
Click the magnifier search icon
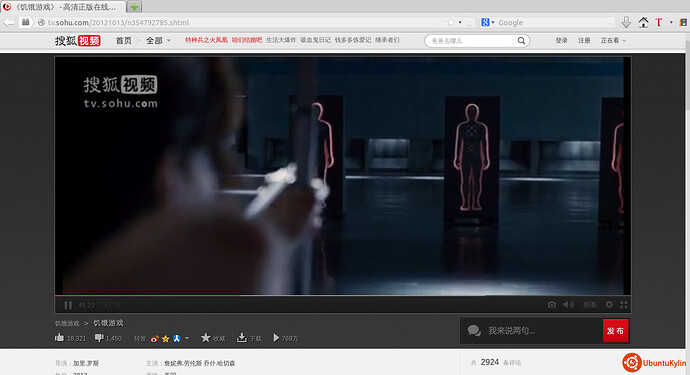(521, 40)
